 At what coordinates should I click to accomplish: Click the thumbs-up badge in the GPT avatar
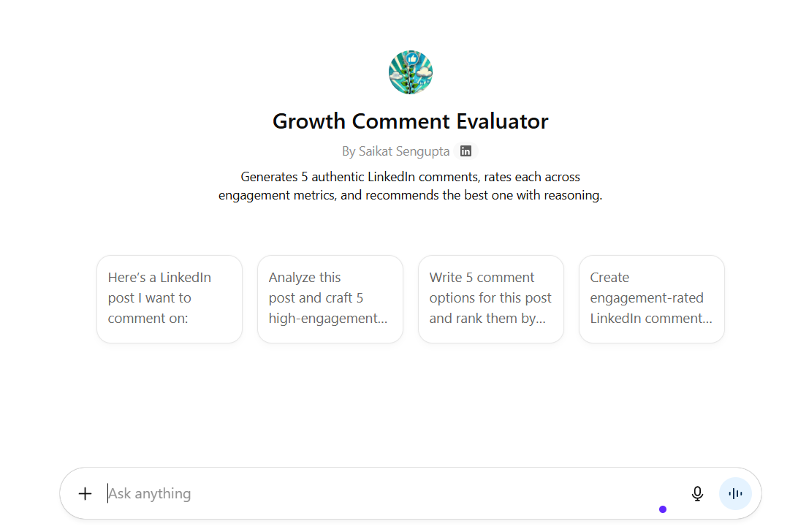[412, 58]
